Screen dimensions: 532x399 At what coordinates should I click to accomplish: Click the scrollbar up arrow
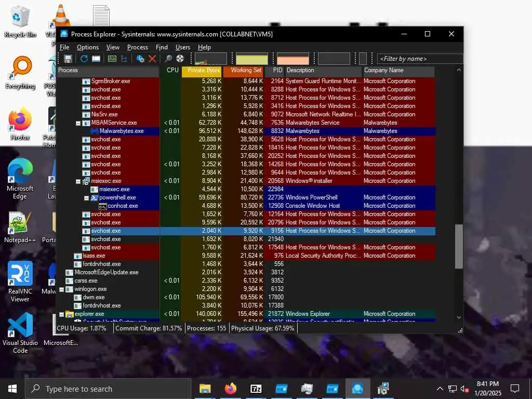coord(459,70)
